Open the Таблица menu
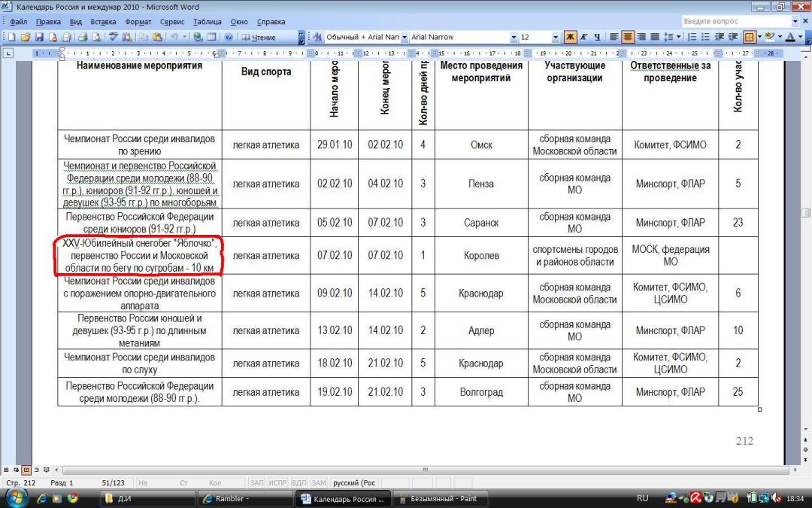 (207, 22)
